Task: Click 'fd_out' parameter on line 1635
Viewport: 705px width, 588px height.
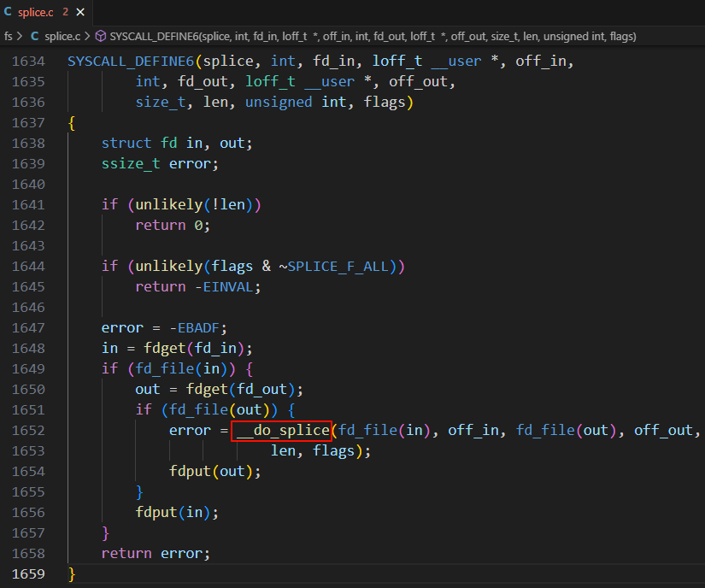Action: tap(203, 82)
